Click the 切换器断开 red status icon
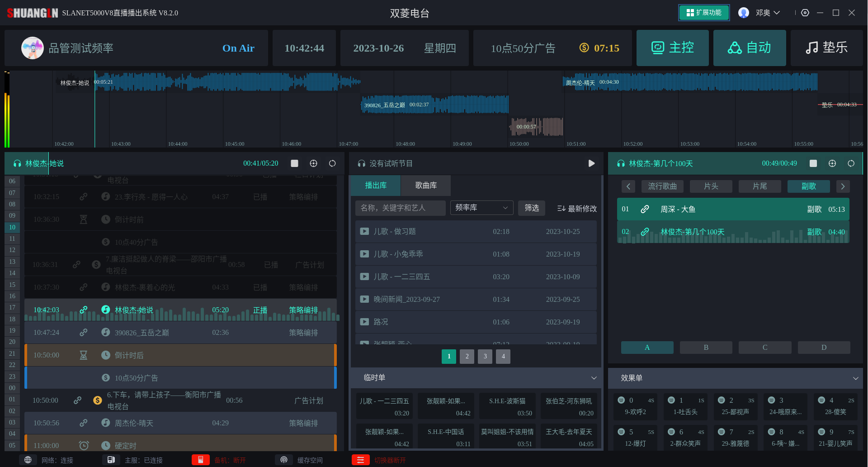The width and height of the screenshot is (868, 467). 360,460
